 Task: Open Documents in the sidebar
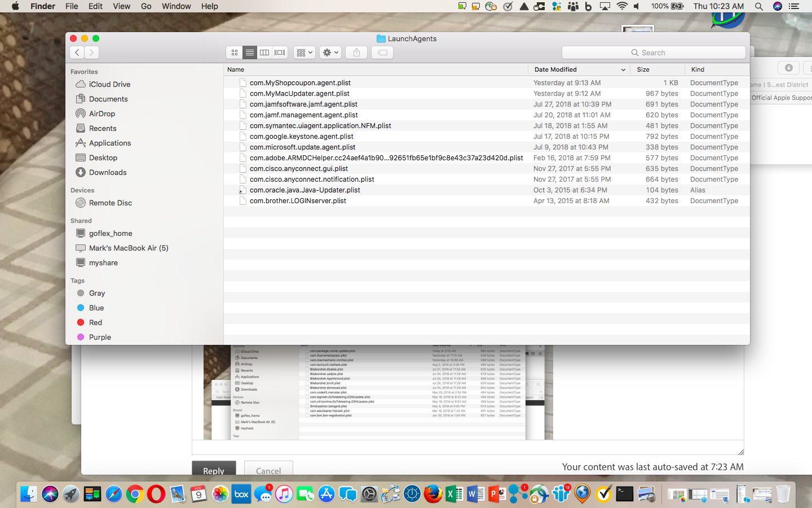108,99
